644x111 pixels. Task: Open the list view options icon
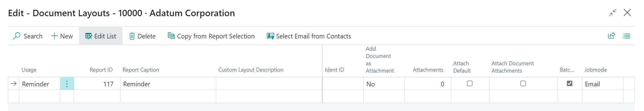[627, 36]
